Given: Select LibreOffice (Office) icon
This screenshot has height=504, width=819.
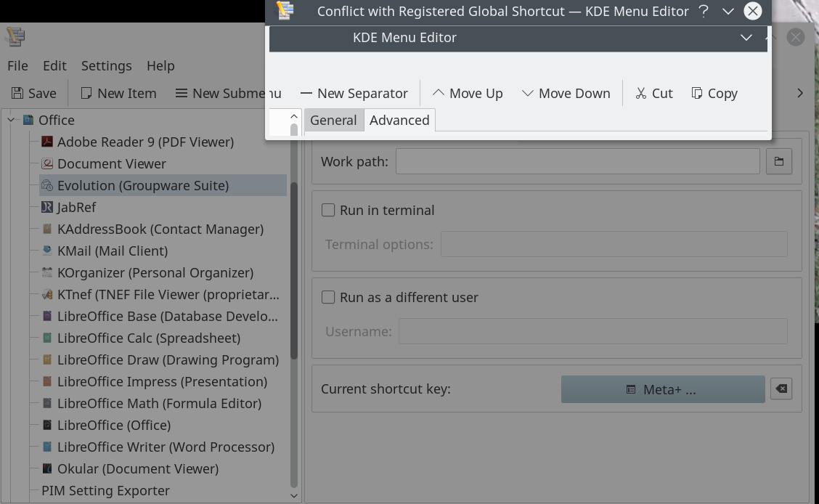Looking at the screenshot, I should tap(47, 425).
